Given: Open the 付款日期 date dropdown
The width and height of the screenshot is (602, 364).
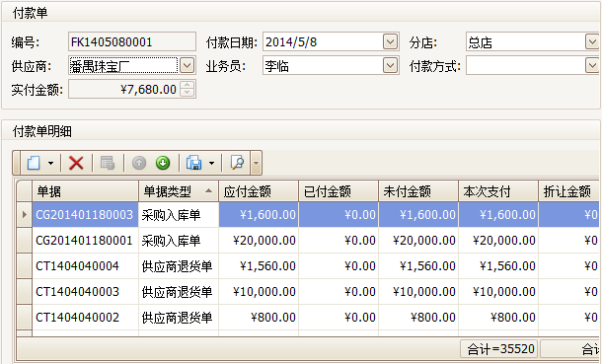Looking at the screenshot, I should click(x=390, y=41).
